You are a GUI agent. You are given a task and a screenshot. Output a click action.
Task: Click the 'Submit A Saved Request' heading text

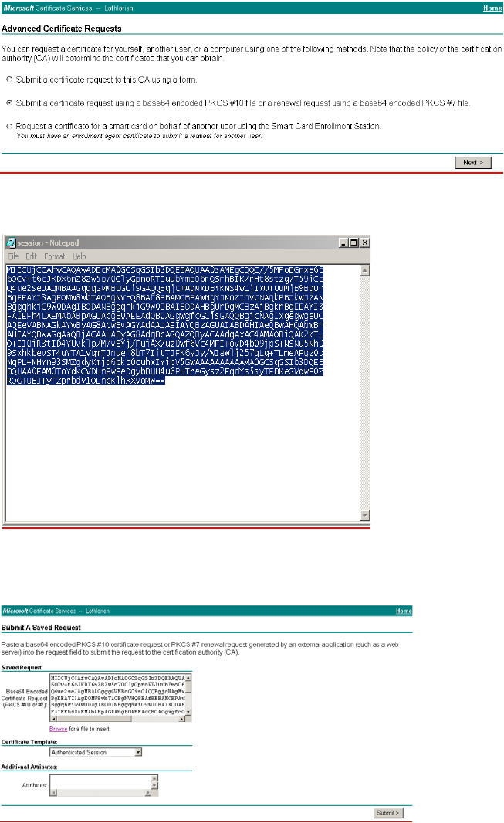(41, 627)
